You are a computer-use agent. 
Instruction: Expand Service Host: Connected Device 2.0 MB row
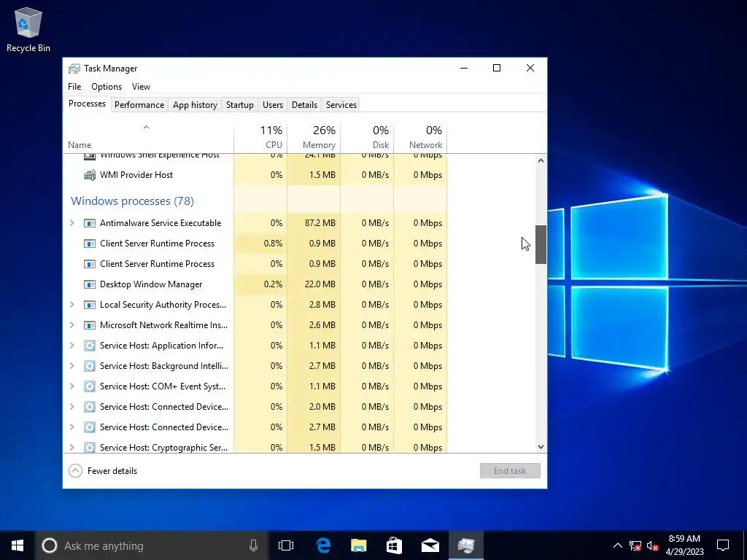pyautogui.click(x=72, y=407)
